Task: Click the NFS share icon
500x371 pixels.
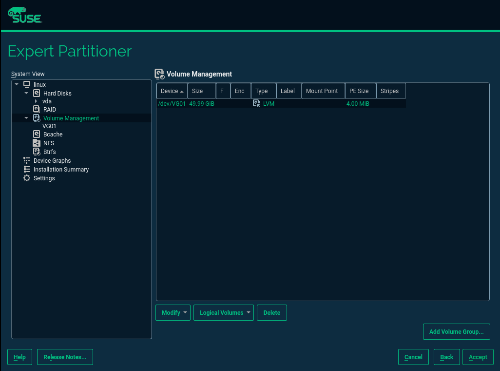Action: tap(37, 143)
